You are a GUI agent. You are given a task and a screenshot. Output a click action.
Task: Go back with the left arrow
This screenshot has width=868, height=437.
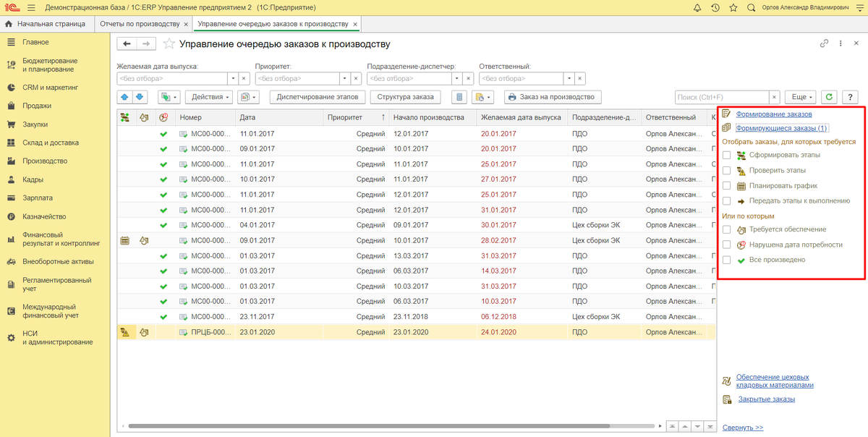tap(127, 44)
